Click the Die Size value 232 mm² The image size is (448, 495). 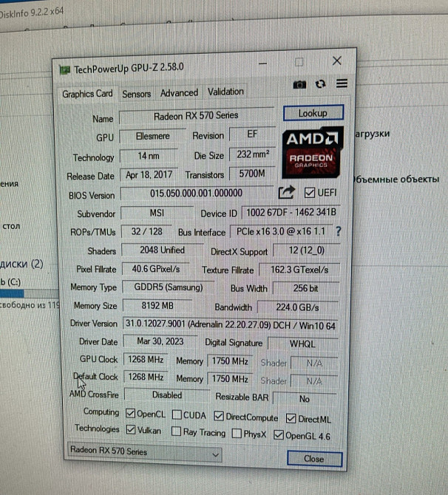pyautogui.click(x=252, y=154)
